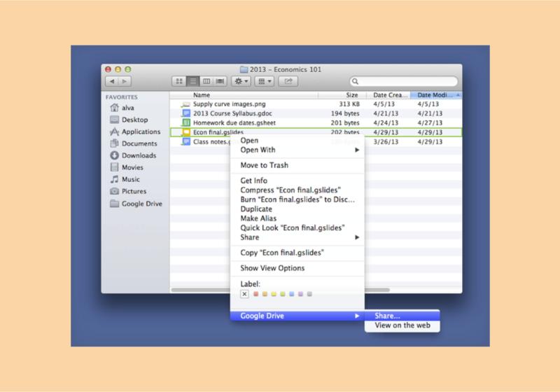Screen dimensions: 560x392
Task: Click the Share toolbar icon
Action: pyautogui.click(x=287, y=82)
